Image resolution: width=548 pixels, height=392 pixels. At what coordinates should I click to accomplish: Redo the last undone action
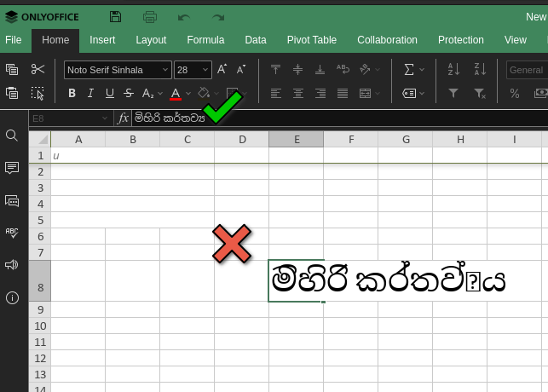coord(218,17)
